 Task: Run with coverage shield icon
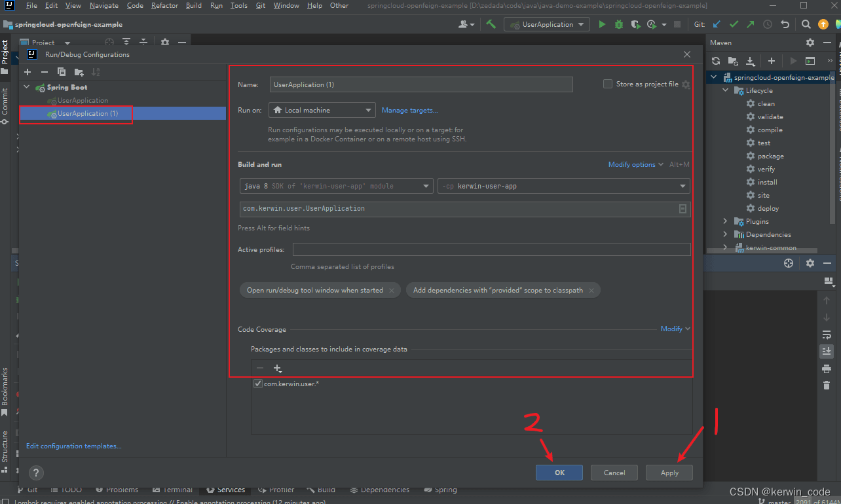click(x=635, y=24)
